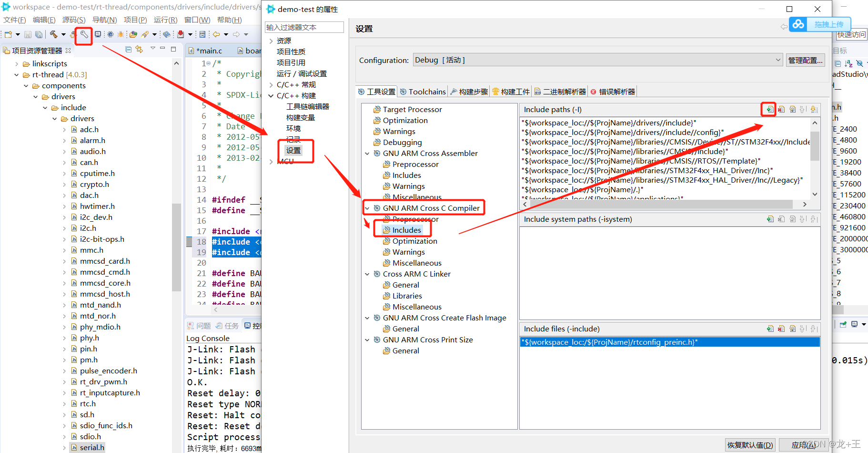This screenshot has width=868, height=453.
Task: Click the filter text input field
Action: pos(304,27)
